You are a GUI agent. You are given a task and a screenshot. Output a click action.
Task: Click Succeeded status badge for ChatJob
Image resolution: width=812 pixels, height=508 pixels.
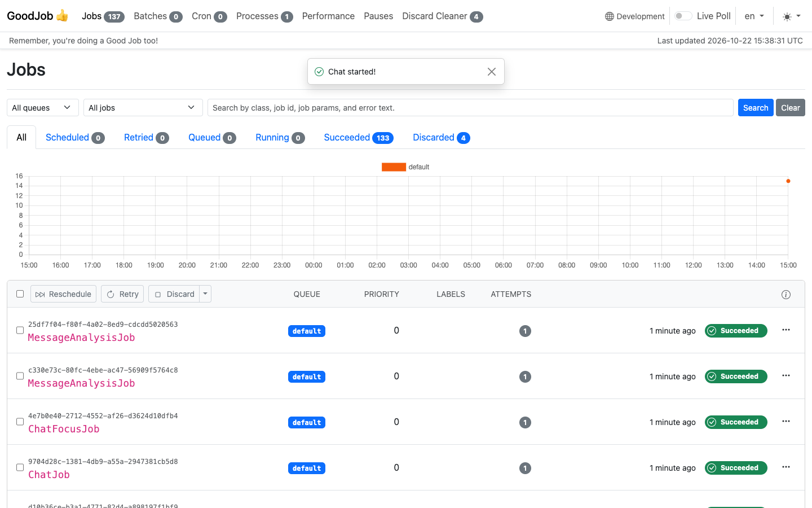[736, 468]
